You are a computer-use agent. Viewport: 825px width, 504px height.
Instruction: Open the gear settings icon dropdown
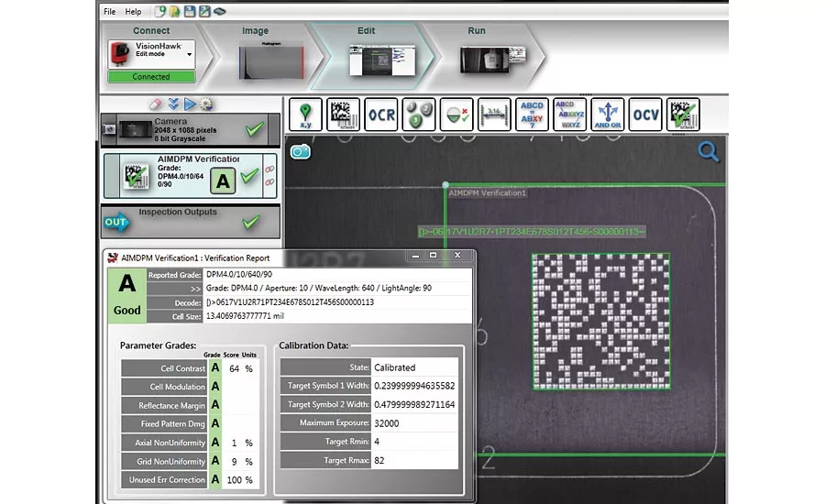pyautogui.click(x=206, y=104)
